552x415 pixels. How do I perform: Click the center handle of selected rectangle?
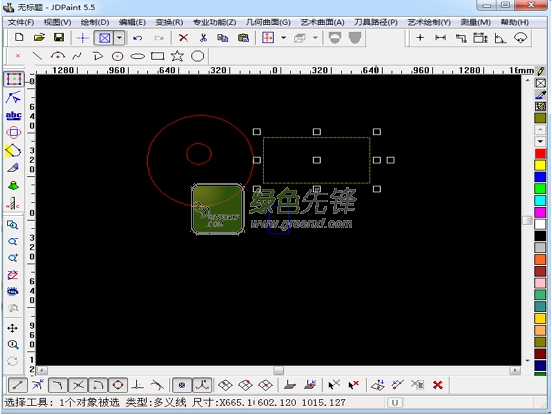(317, 160)
